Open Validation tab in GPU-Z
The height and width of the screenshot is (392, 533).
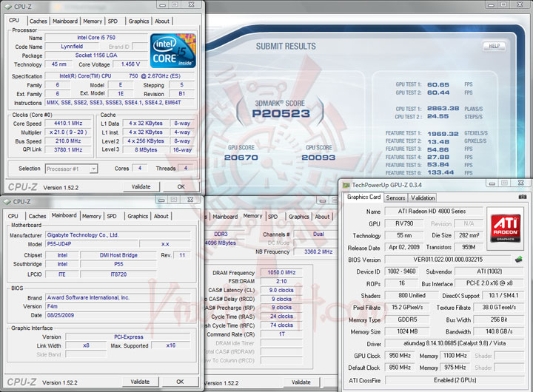click(x=423, y=197)
